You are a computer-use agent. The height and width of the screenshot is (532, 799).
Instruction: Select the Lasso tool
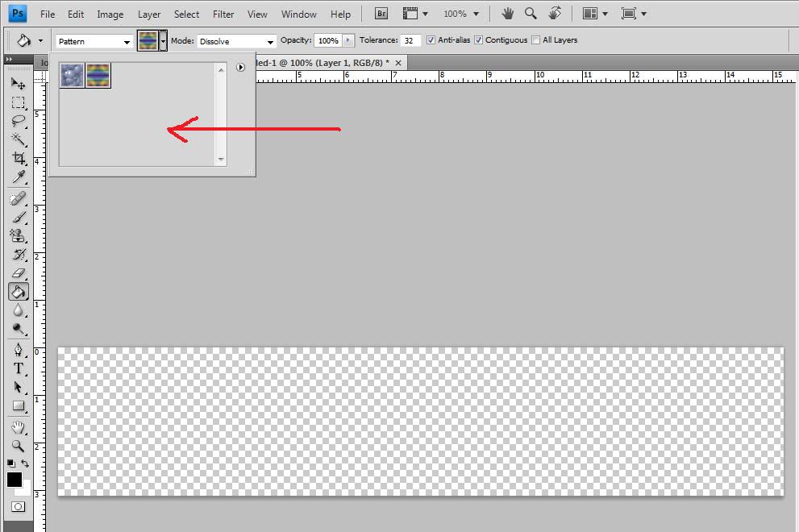point(18,121)
